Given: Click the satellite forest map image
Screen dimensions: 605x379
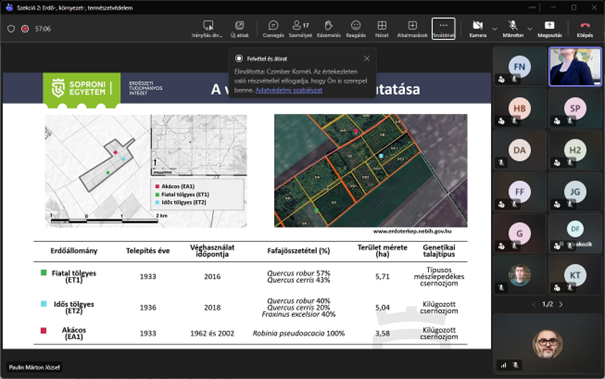Looking at the screenshot, I should [370, 170].
